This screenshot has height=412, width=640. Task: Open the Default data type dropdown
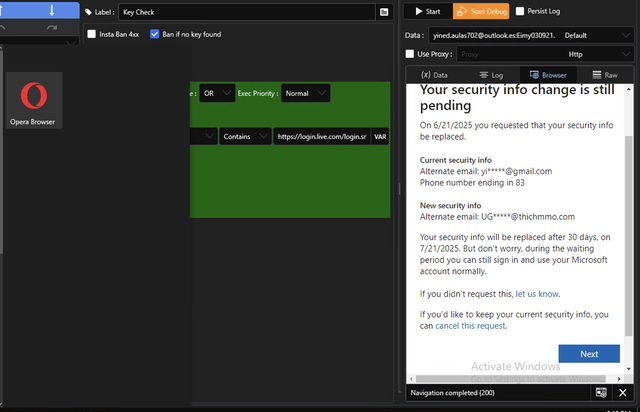coord(597,36)
